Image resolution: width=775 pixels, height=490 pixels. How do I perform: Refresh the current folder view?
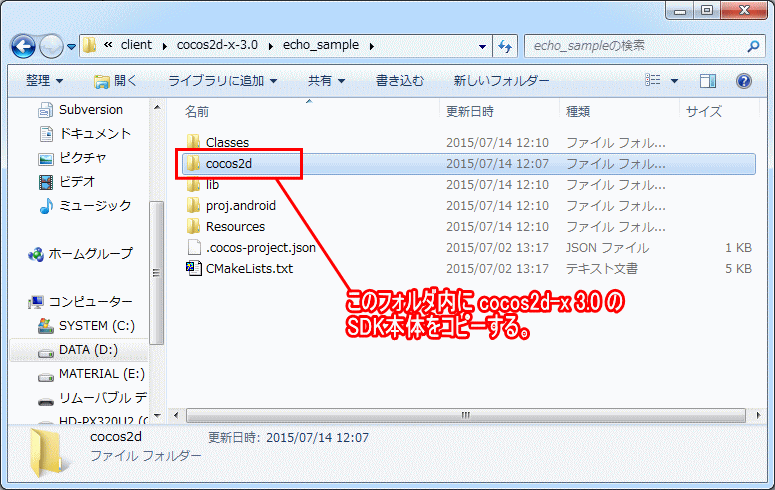[505, 46]
